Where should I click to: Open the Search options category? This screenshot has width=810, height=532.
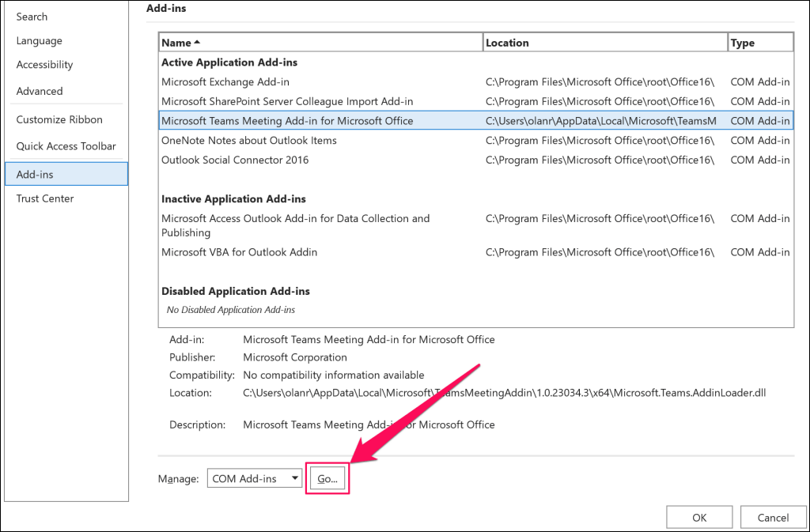tap(32, 17)
